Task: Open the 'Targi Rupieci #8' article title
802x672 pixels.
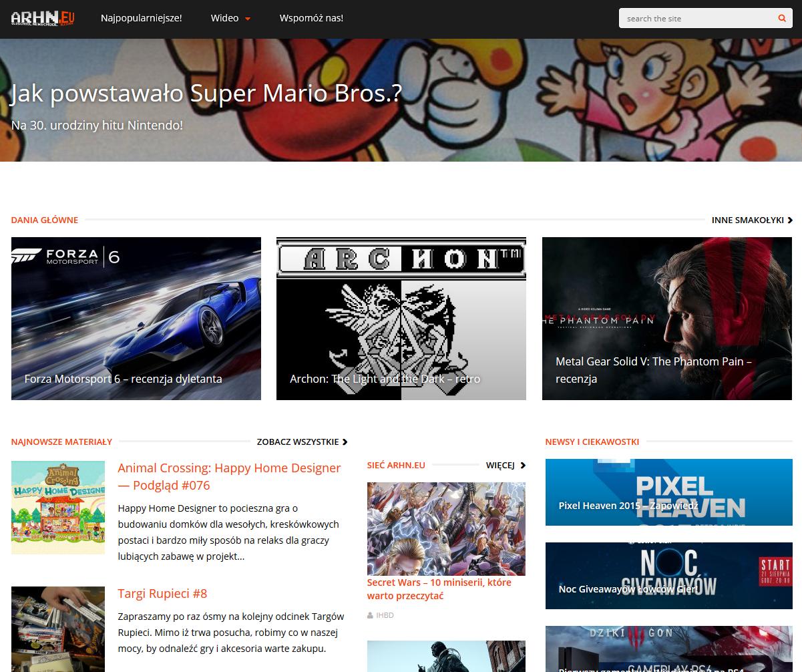Action: 162,593
